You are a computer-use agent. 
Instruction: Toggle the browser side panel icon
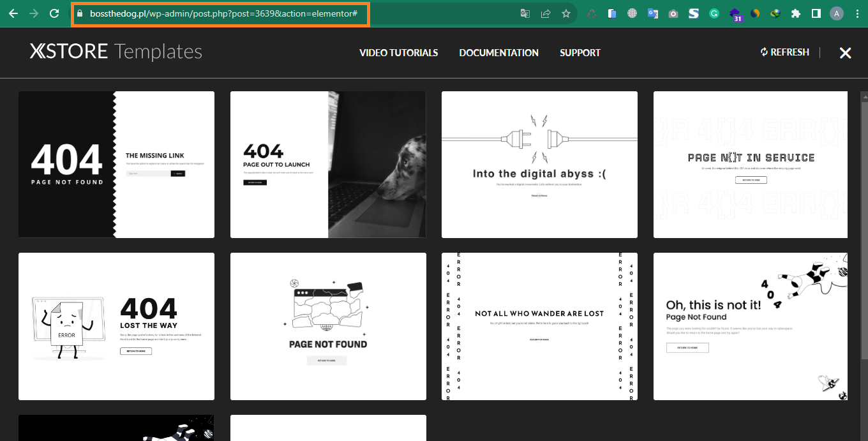[816, 13]
